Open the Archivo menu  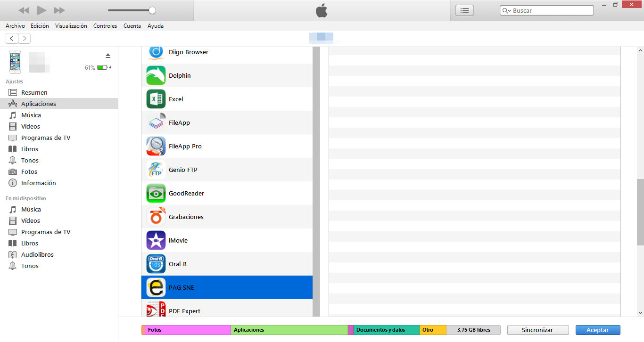click(15, 26)
